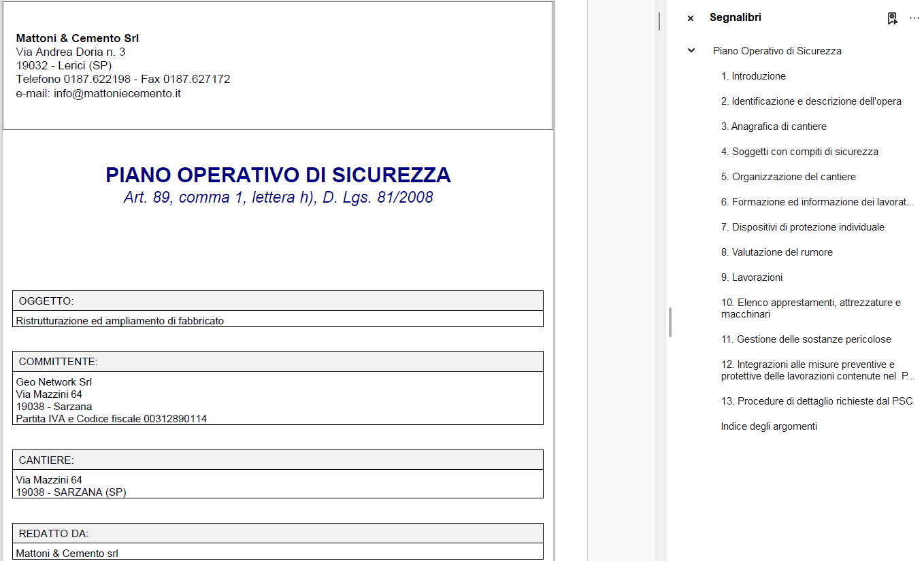Open Elenco apprestamenti, attrezzature e macchinari
The width and height of the screenshot is (924, 561).
click(810, 308)
